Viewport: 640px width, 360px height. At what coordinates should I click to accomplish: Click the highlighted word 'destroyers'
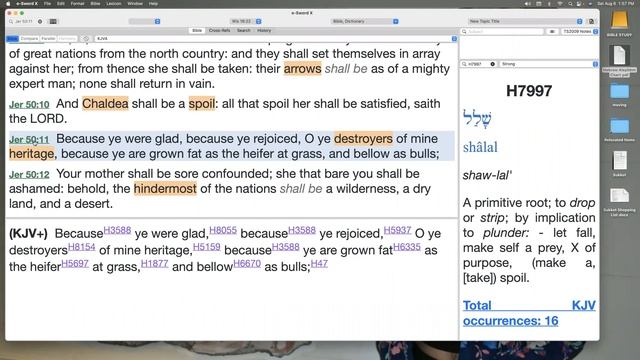click(x=363, y=139)
